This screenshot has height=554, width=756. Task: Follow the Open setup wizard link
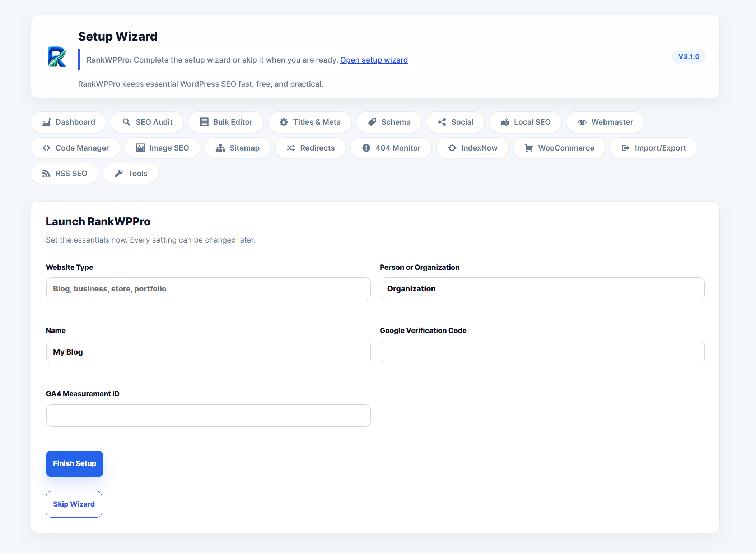coord(374,60)
